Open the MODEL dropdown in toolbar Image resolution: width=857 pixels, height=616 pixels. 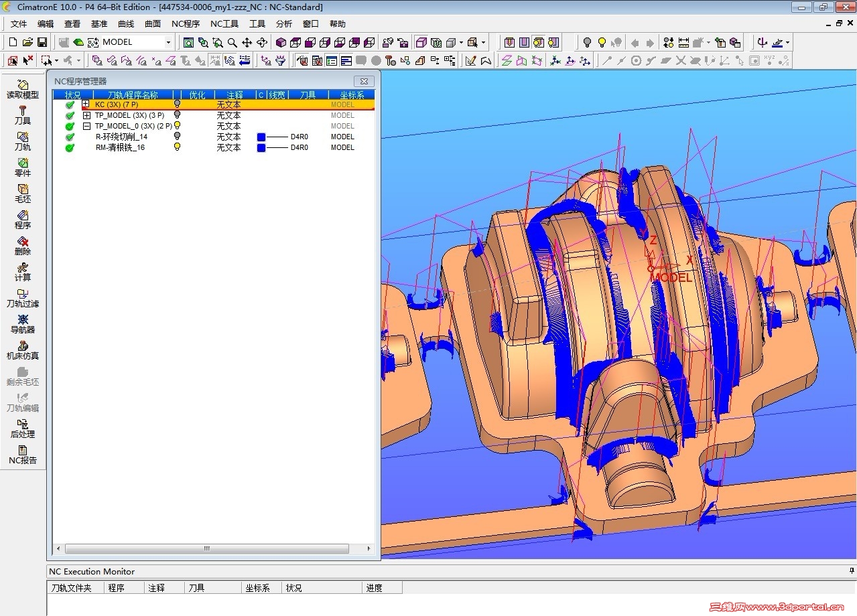point(168,42)
